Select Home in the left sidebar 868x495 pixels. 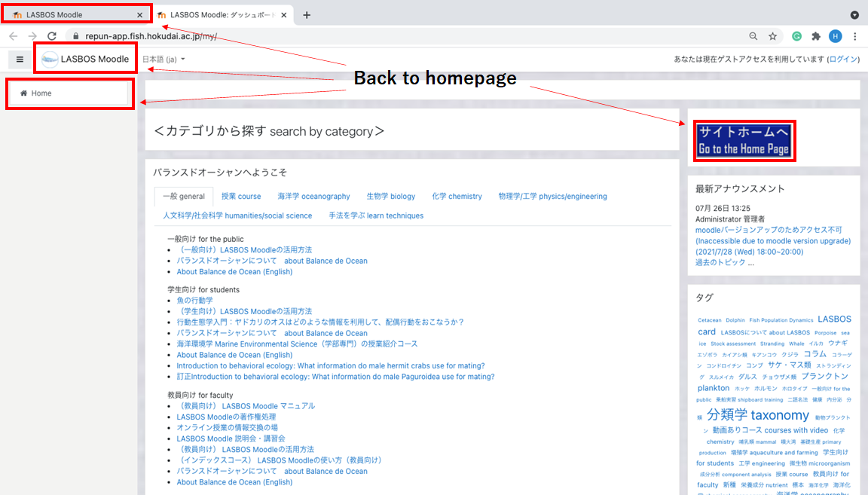pos(41,93)
